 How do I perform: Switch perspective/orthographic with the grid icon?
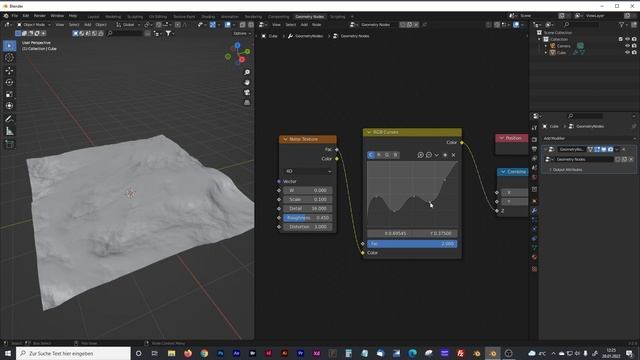coord(247,103)
